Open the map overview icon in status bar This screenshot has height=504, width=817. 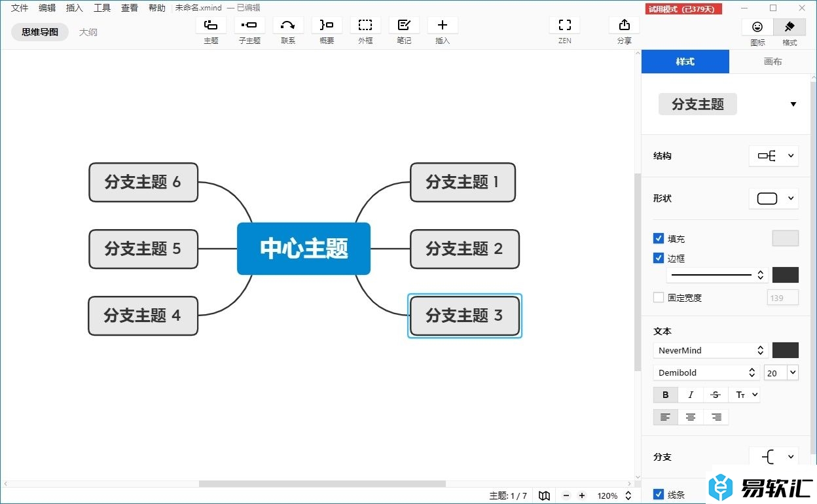pyautogui.click(x=544, y=496)
